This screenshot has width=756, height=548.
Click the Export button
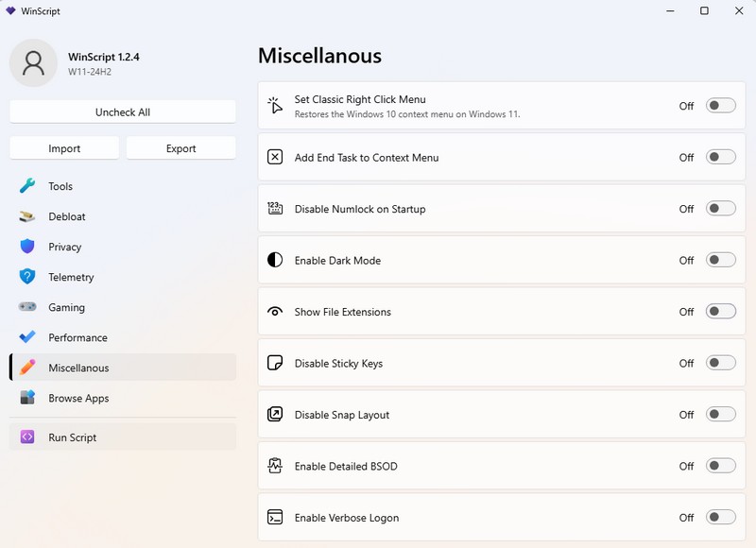point(180,148)
